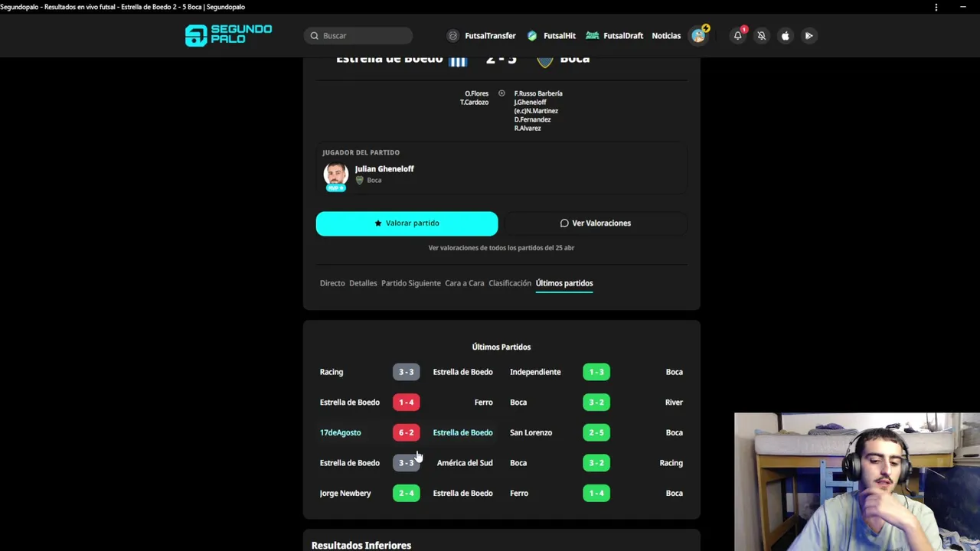Click scorer R.Alvarez
980x551 pixels.
(x=528, y=128)
